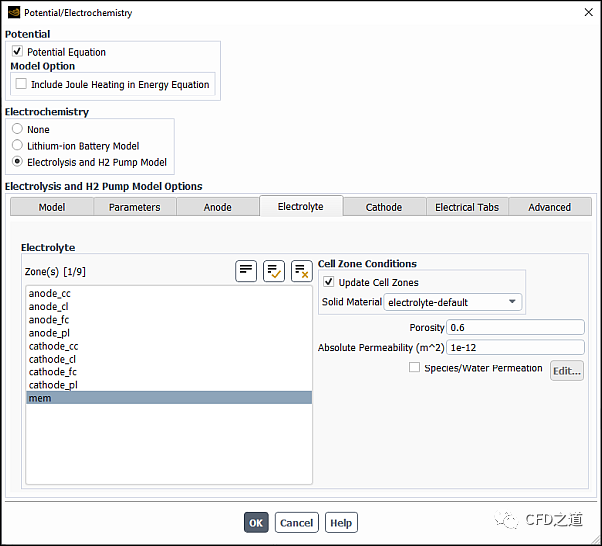The image size is (602, 546).
Task: Go to the Electrical Tabs tab
Action: 466,207
